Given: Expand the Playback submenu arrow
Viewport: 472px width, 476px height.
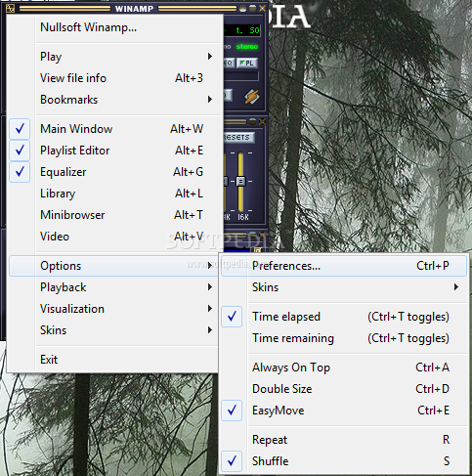Looking at the screenshot, I should click(210, 287).
